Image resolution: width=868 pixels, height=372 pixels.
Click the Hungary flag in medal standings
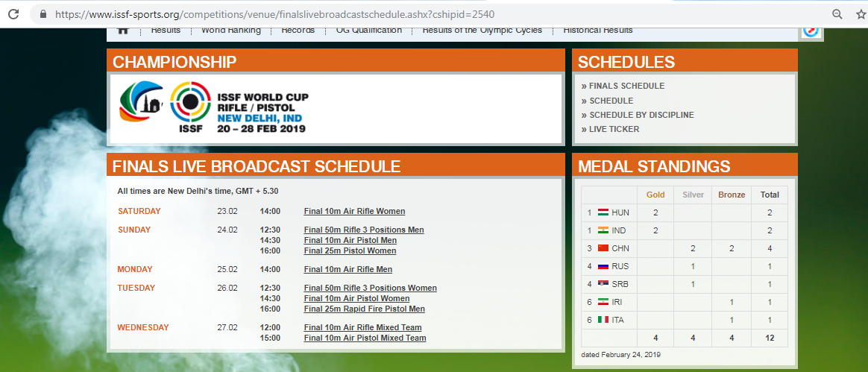[x=603, y=212]
